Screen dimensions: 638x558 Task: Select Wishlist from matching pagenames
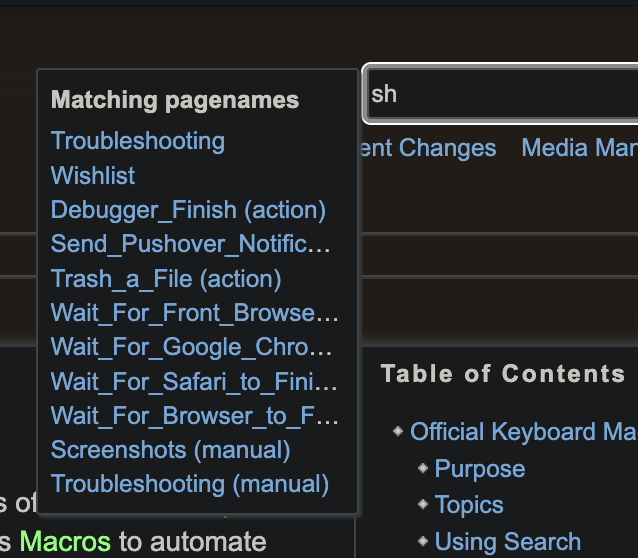[93, 176]
